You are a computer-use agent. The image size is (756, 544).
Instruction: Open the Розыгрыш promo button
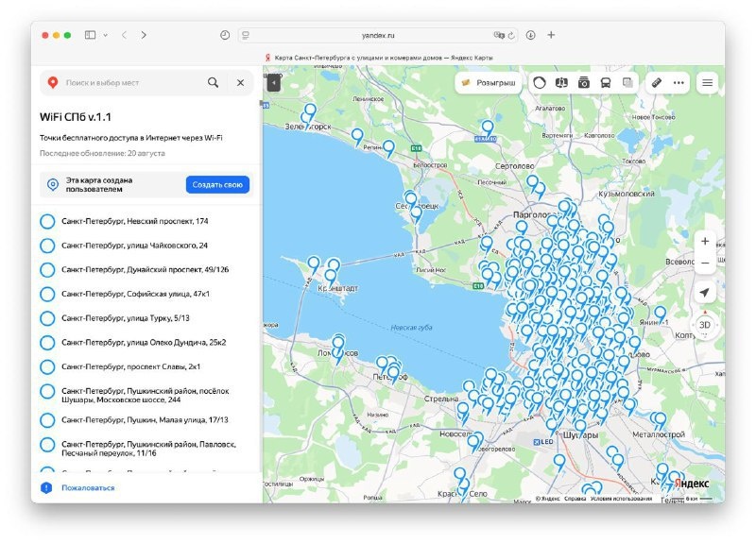point(489,83)
